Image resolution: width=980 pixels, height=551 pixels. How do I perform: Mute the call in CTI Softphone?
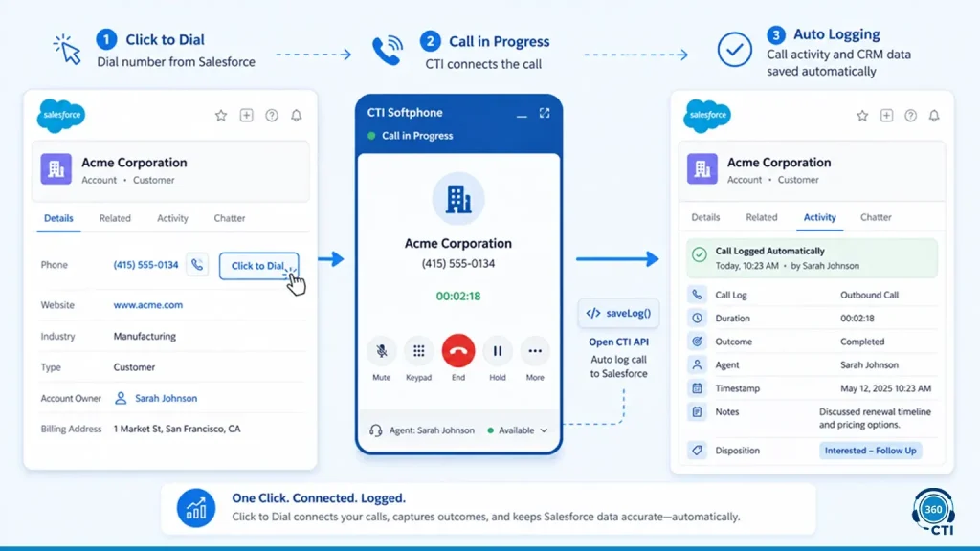coord(381,351)
